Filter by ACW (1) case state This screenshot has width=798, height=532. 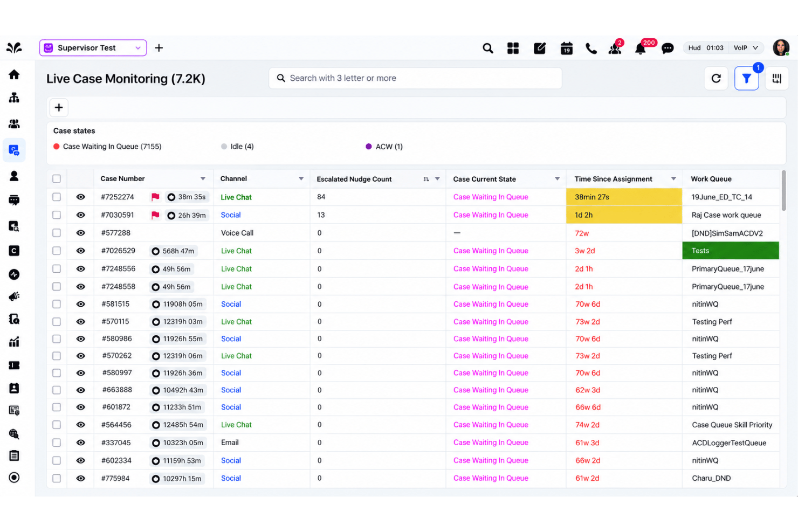384,147
